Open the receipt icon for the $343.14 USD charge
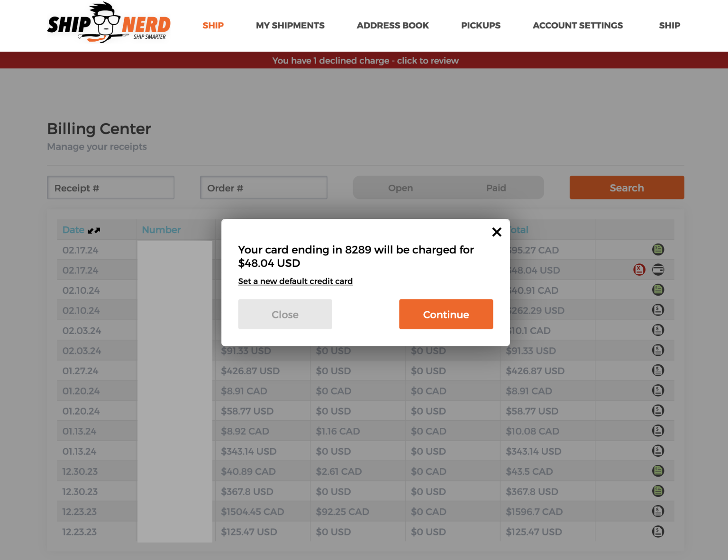Screen dimensions: 728x560 pos(658,451)
